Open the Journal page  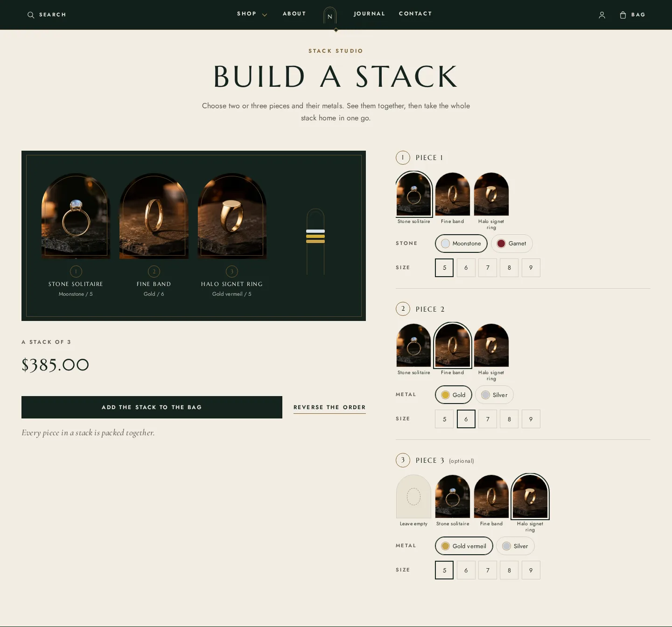coord(370,14)
